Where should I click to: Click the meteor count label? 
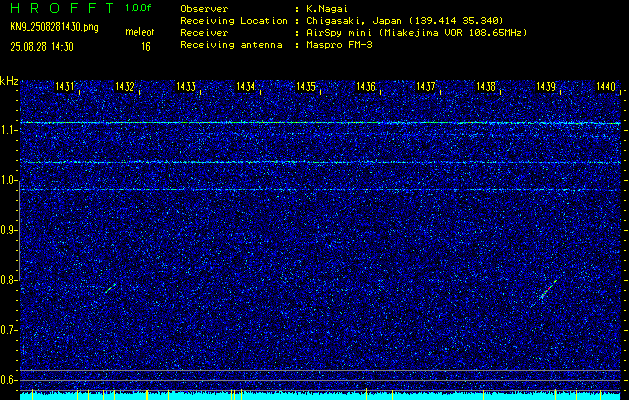coord(140,32)
